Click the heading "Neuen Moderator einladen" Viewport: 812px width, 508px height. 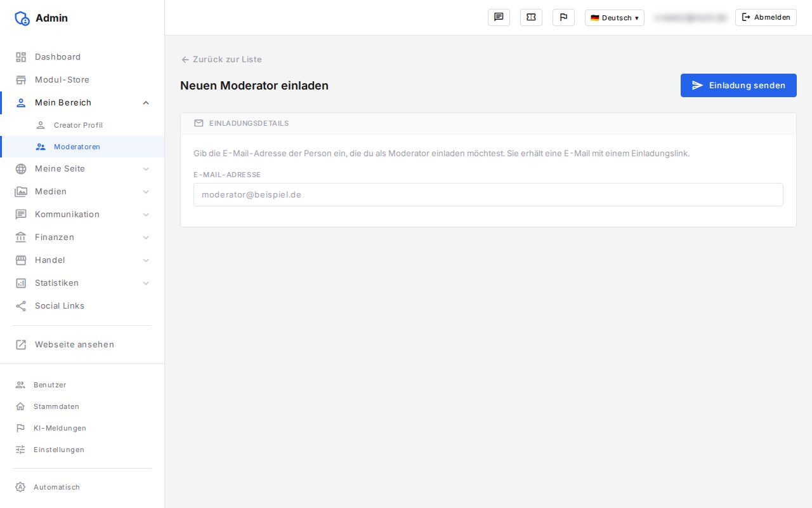tap(254, 86)
